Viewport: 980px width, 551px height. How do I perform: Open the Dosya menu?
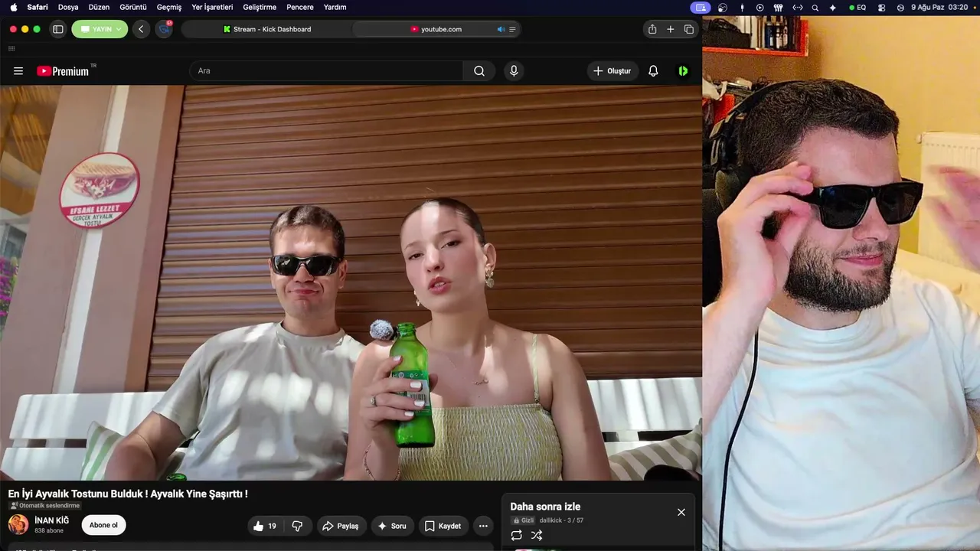point(68,7)
